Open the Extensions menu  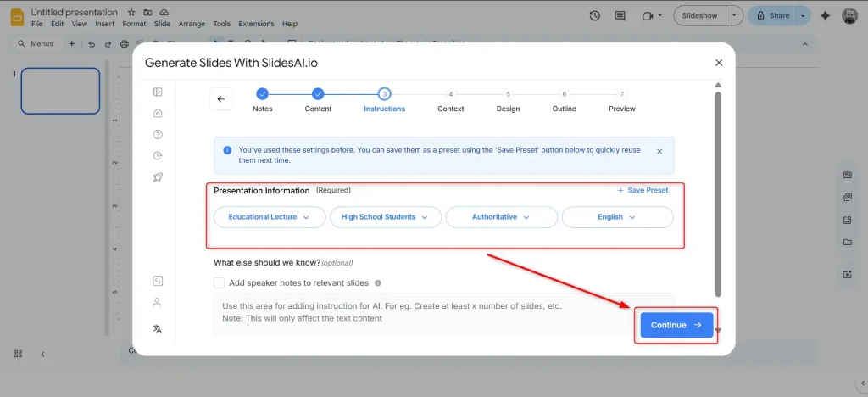[x=256, y=24]
